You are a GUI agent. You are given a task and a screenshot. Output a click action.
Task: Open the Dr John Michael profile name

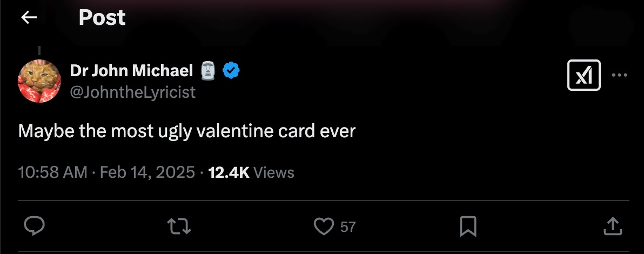pyautogui.click(x=131, y=70)
